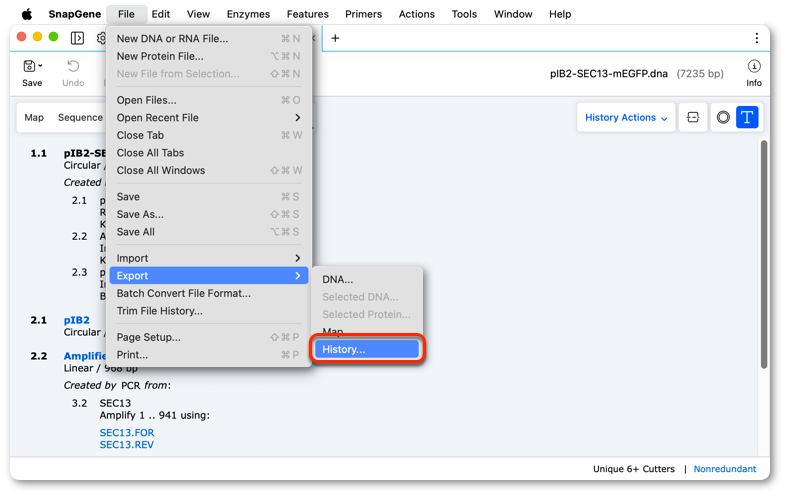Open the three-dot options menu

[756, 38]
